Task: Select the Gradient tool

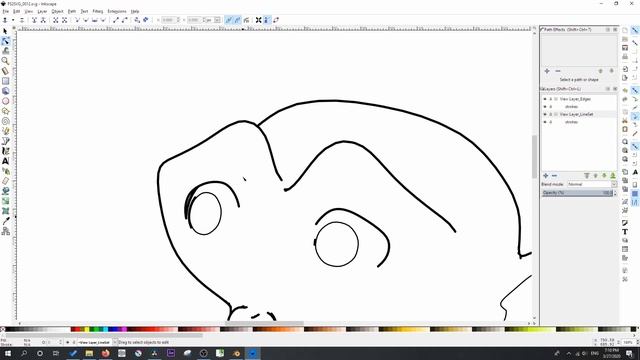Action: [x=5, y=201]
